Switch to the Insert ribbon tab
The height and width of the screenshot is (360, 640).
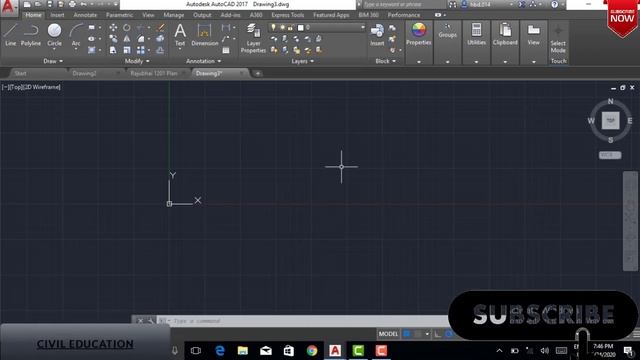coord(57,15)
